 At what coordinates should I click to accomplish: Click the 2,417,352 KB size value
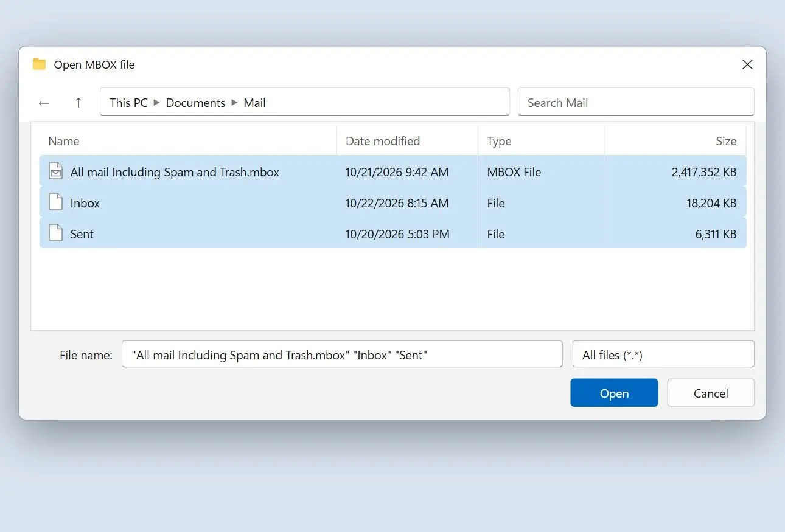(704, 172)
